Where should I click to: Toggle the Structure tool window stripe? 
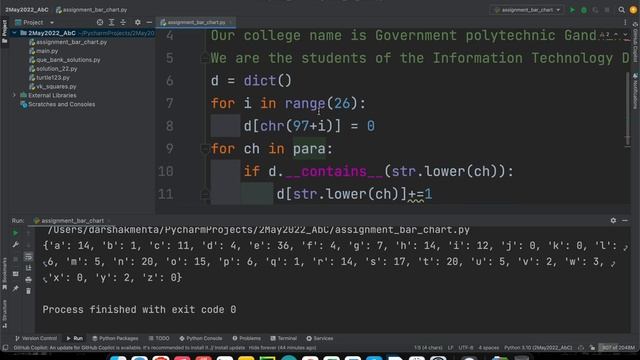point(4,314)
